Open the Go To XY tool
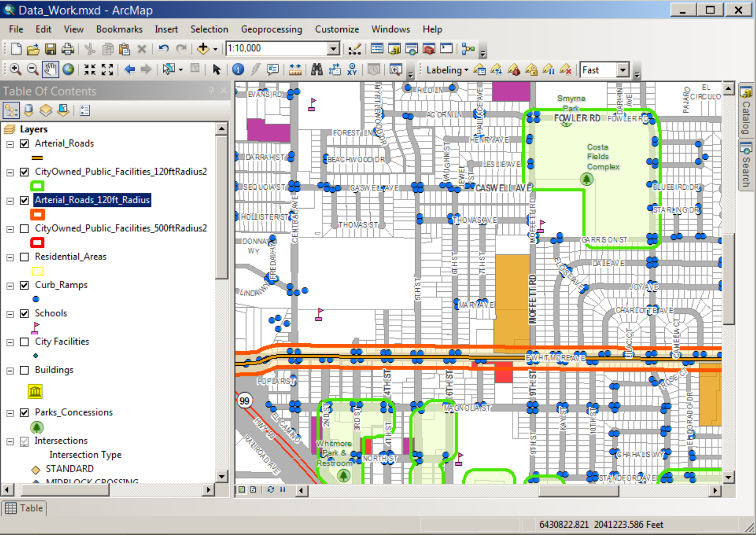The image size is (756, 535). coord(351,70)
